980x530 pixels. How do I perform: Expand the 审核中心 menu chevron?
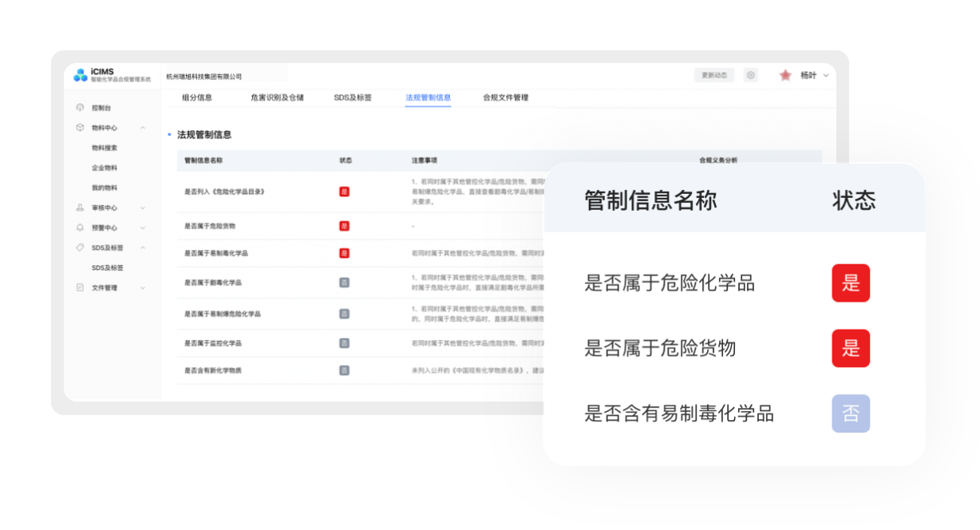[x=143, y=208]
